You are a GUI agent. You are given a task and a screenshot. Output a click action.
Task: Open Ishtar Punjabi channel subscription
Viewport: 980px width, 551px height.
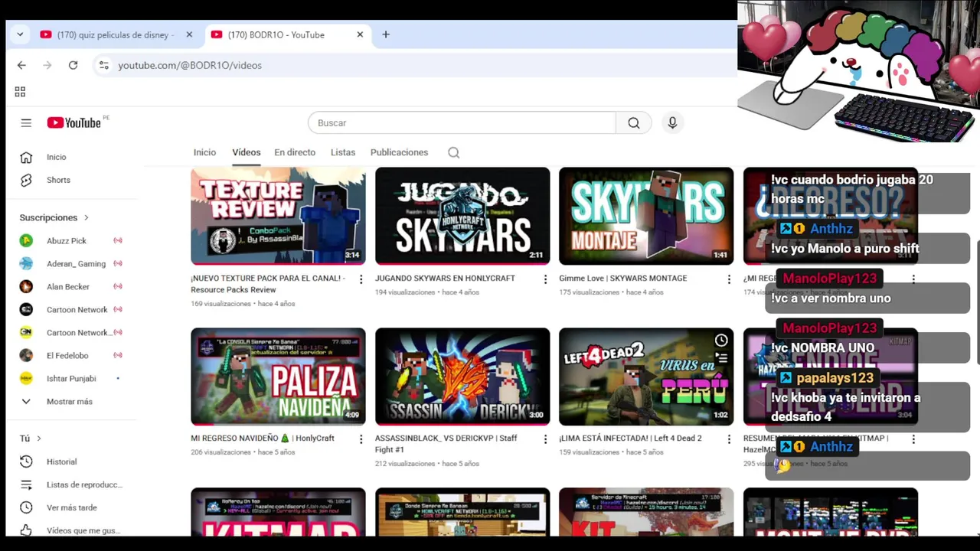pyautogui.click(x=72, y=378)
